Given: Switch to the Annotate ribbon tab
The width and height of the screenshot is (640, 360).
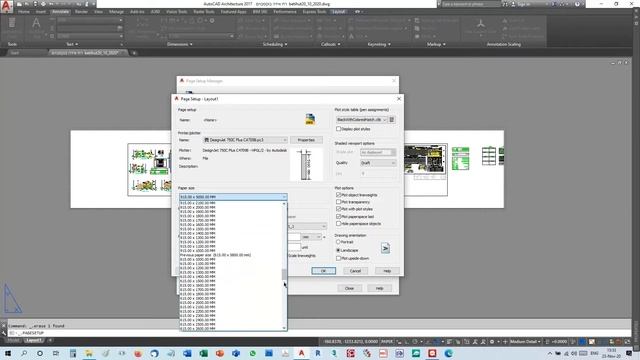Looking at the screenshot, I should [60, 12].
